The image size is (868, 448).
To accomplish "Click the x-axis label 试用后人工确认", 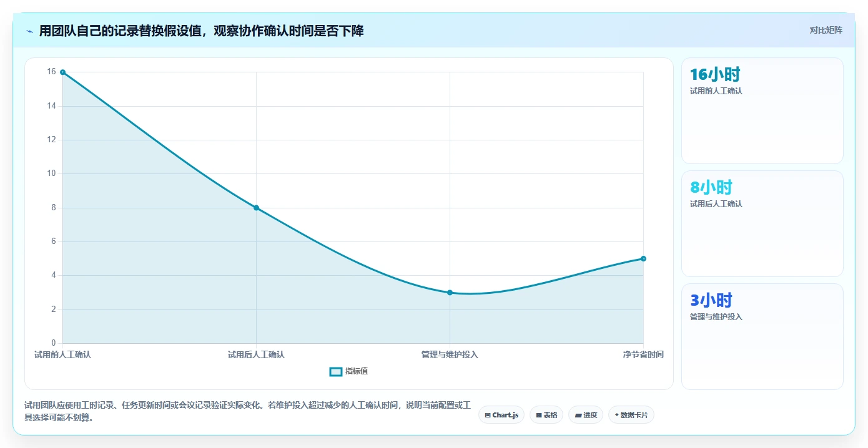I will pyautogui.click(x=256, y=354).
